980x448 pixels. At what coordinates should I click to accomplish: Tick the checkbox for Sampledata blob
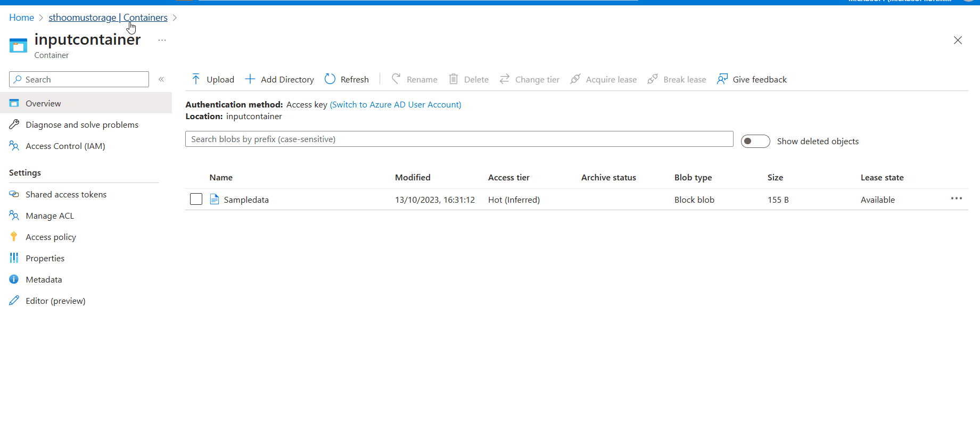point(196,199)
